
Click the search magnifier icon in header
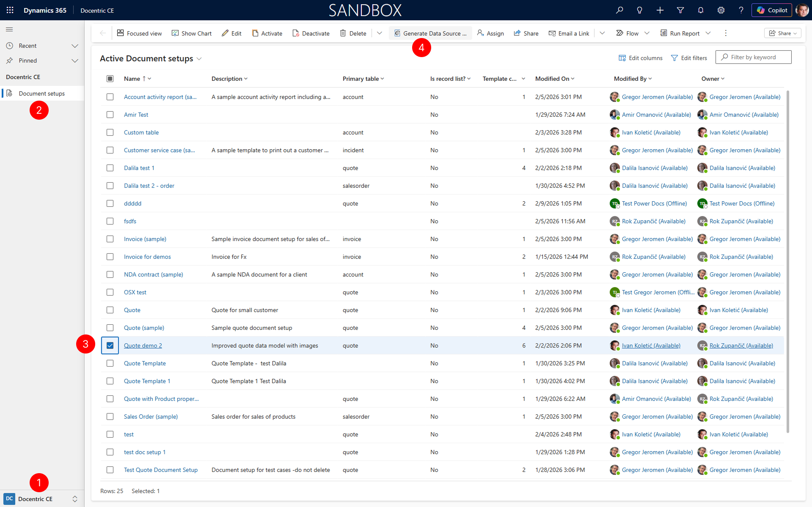point(619,10)
